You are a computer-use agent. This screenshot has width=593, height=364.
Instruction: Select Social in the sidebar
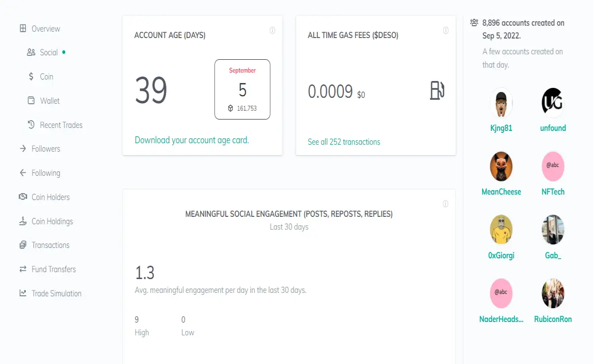(x=49, y=52)
